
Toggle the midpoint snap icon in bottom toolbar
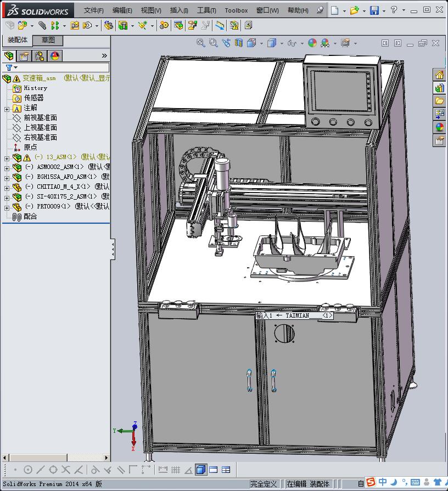(x=41, y=470)
